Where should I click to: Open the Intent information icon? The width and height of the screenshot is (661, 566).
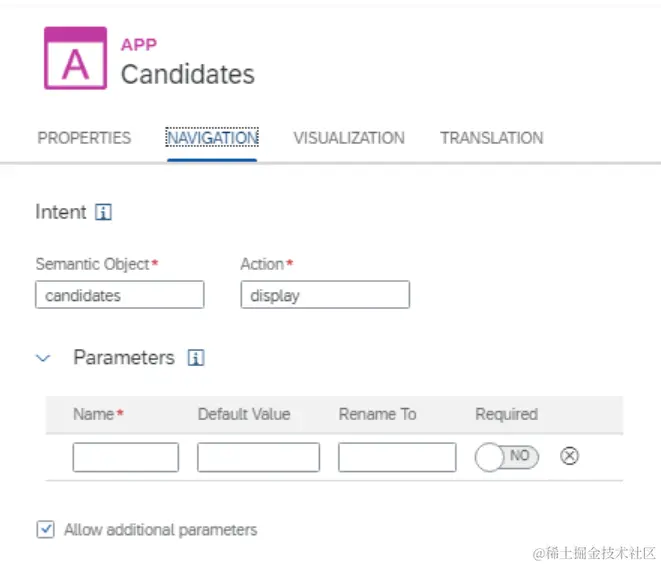tap(103, 212)
